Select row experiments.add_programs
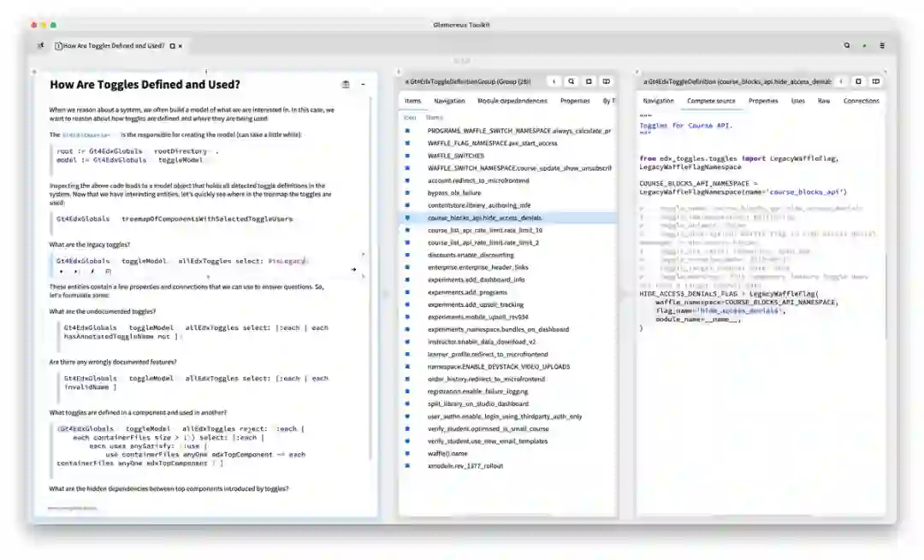924x560 pixels. click(x=508, y=292)
